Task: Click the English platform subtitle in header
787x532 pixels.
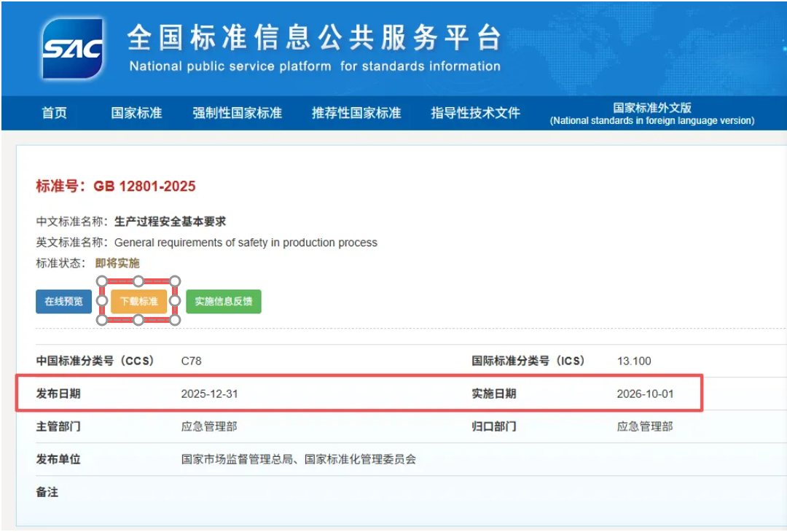Action: tap(315, 66)
